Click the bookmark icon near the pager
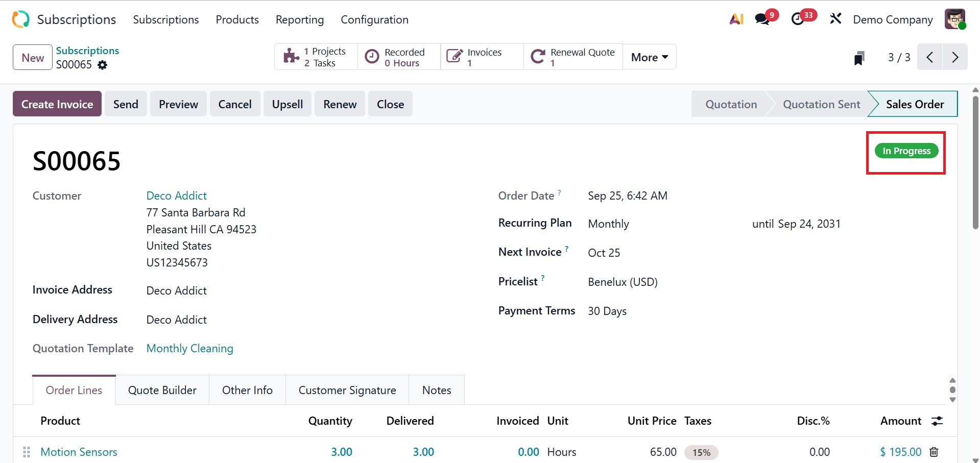The image size is (980, 463). (x=859, y=58)
